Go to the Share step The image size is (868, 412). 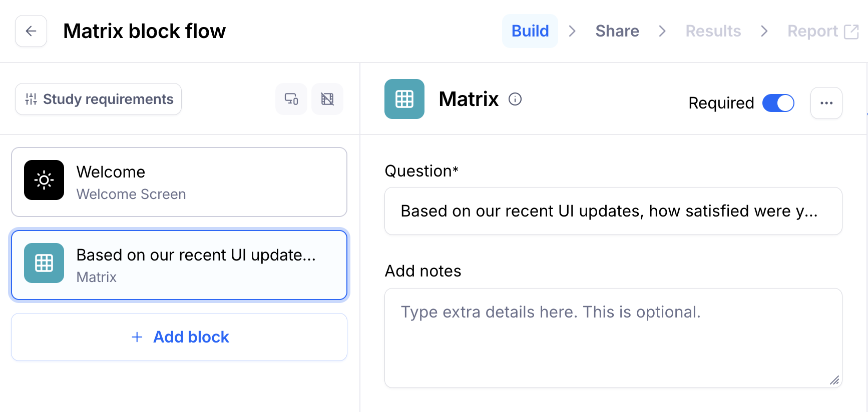(617, 31)
